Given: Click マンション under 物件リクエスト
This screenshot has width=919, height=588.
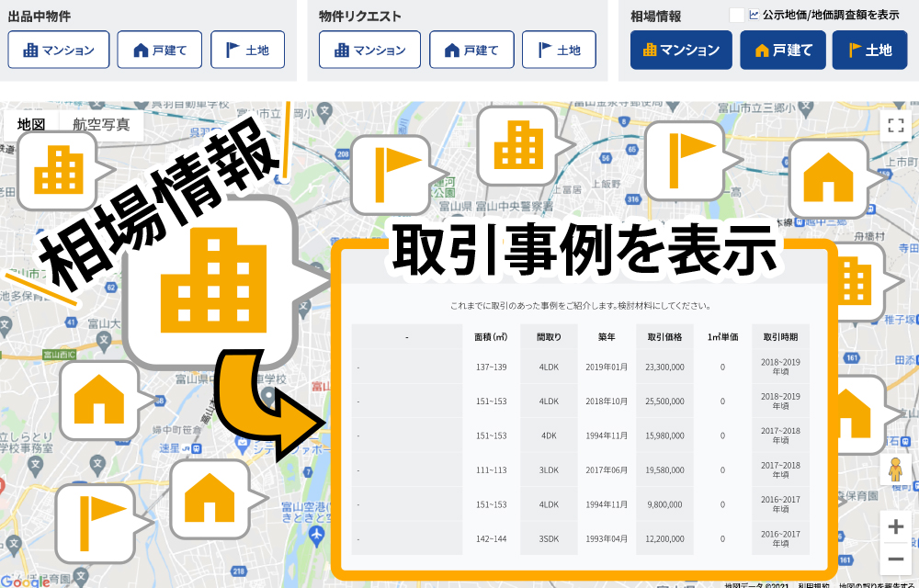Looking at the screenshot, I should tap(370, 50).
